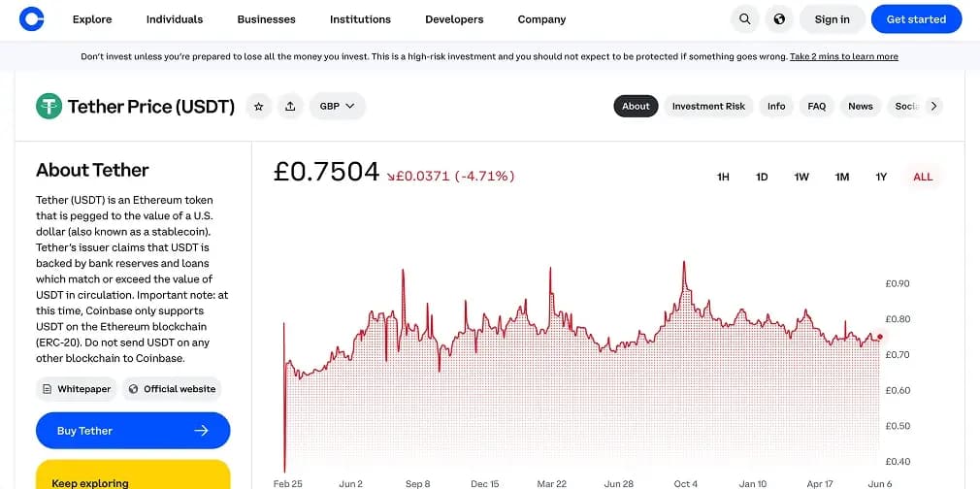Open the Institutions menu
This screenshot has width=980, height=489.
[x=361, y=19]
